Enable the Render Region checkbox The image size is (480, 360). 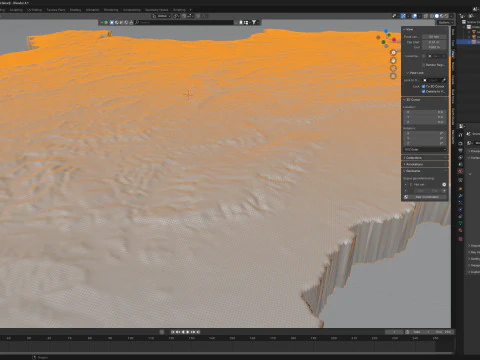click(424, 65)
